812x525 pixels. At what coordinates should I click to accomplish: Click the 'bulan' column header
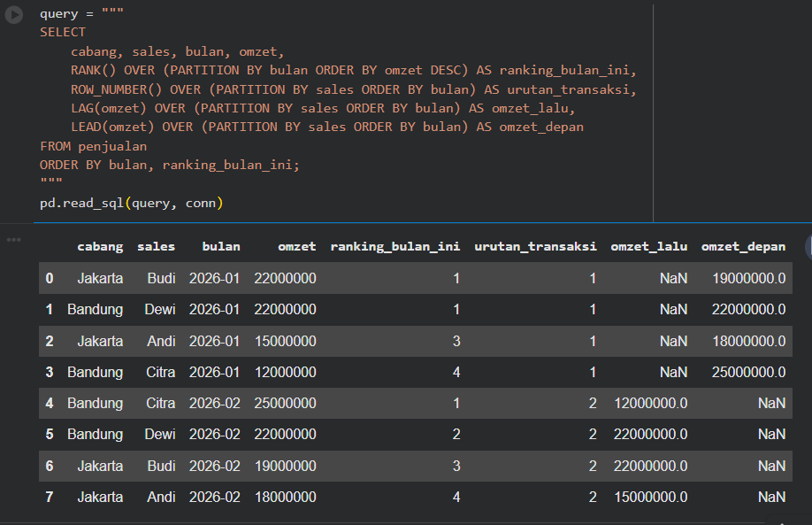(x=221, y=247)
